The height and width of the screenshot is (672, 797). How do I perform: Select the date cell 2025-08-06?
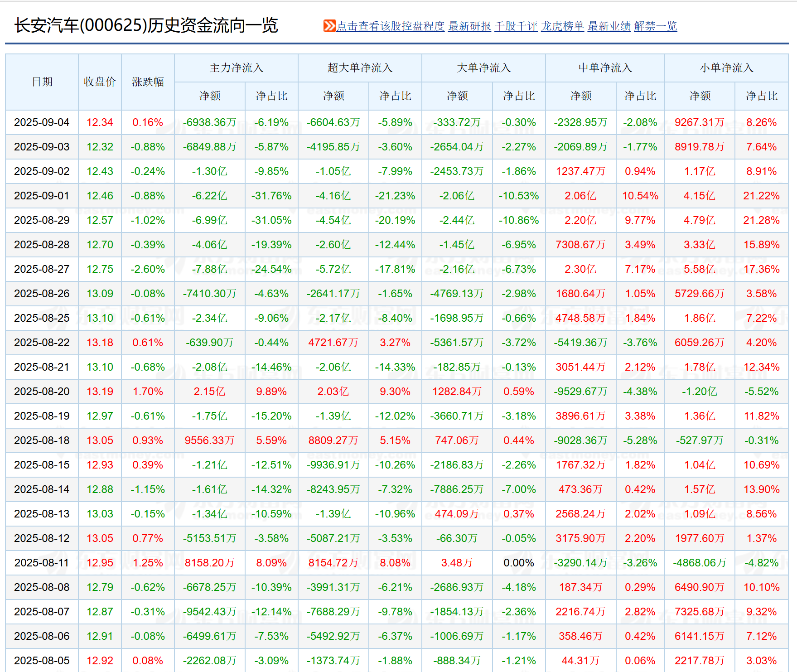(x=42, y=636)
